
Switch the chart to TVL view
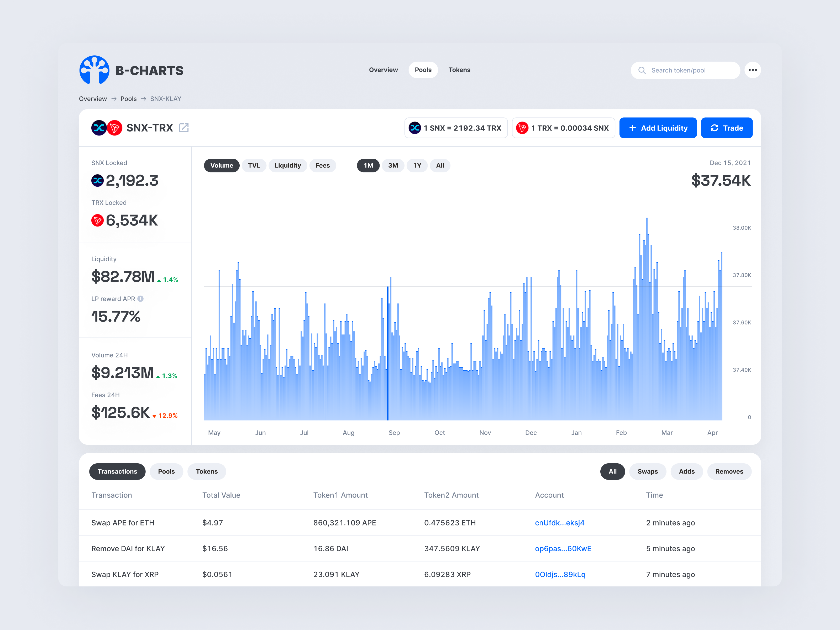[254, 165]
